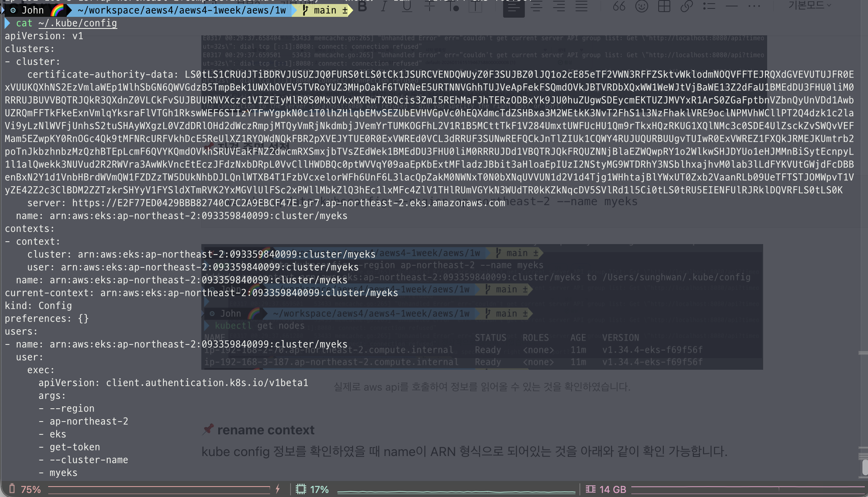Screen dimensions: 868x497
Task: Toggle bold formatting in editor toolbar
Action: [x=362, y=6]
